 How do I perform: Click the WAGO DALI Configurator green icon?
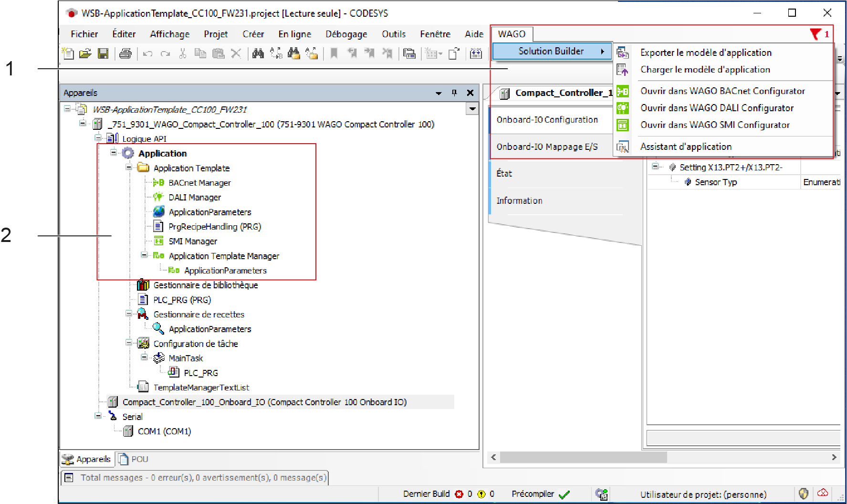(623, 108)
